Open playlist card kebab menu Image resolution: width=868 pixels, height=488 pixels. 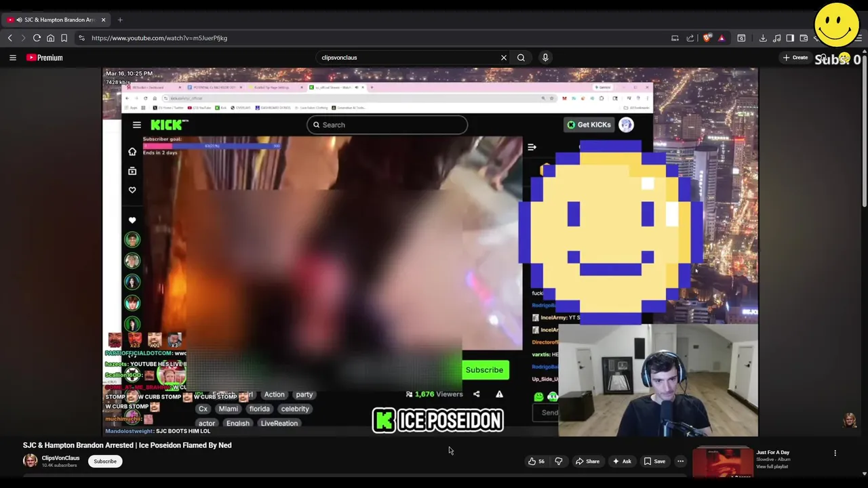click(x=835, y=453)
